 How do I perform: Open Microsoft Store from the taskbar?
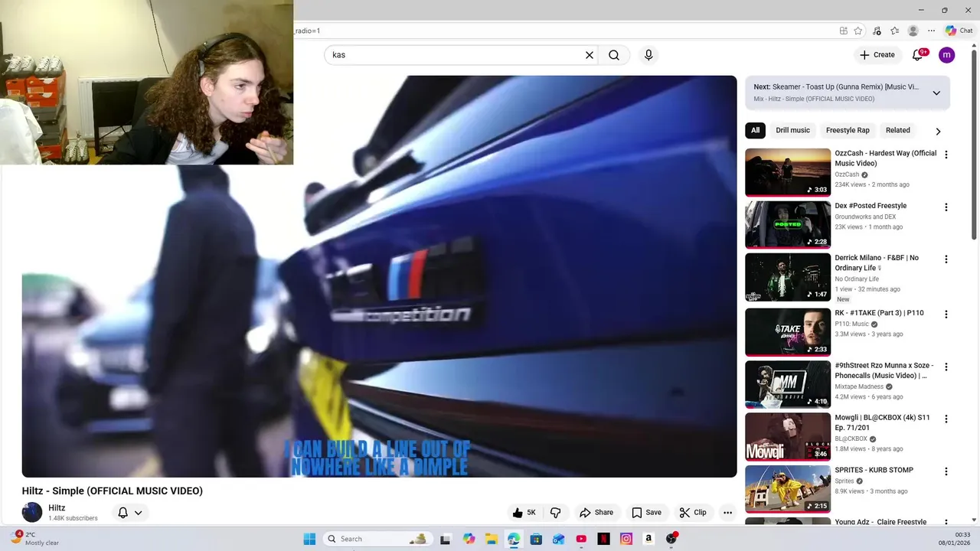pyautogui.click(x=536, y=539)
